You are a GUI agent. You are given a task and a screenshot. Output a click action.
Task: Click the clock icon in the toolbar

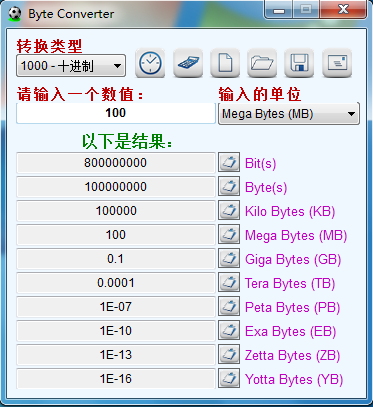(x=150, y=63)
